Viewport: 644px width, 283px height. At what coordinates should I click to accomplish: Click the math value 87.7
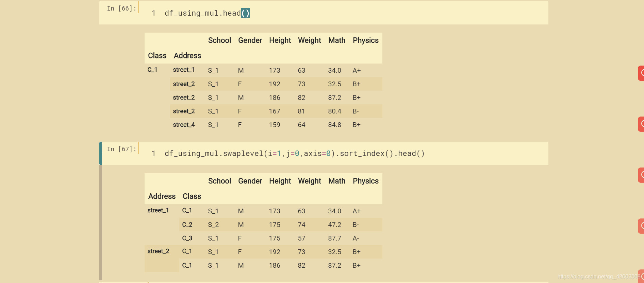click(x=335, y=238)
